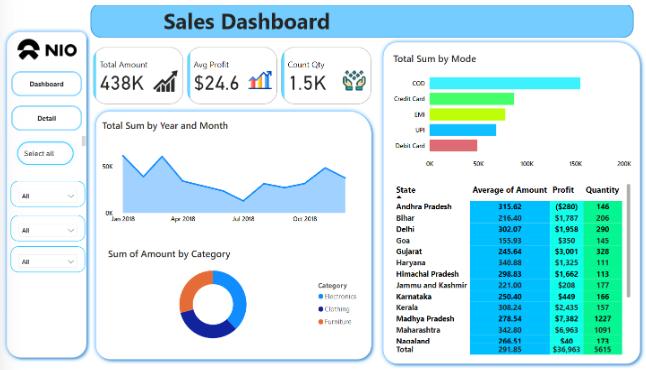The image size is (646, 370).
Task: Click the Jammu and Kashmir row label
Action: (x=431, y=285)
